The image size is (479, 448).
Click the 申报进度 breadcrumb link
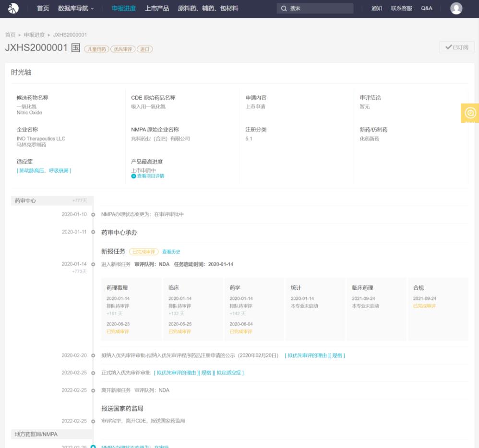34,35
